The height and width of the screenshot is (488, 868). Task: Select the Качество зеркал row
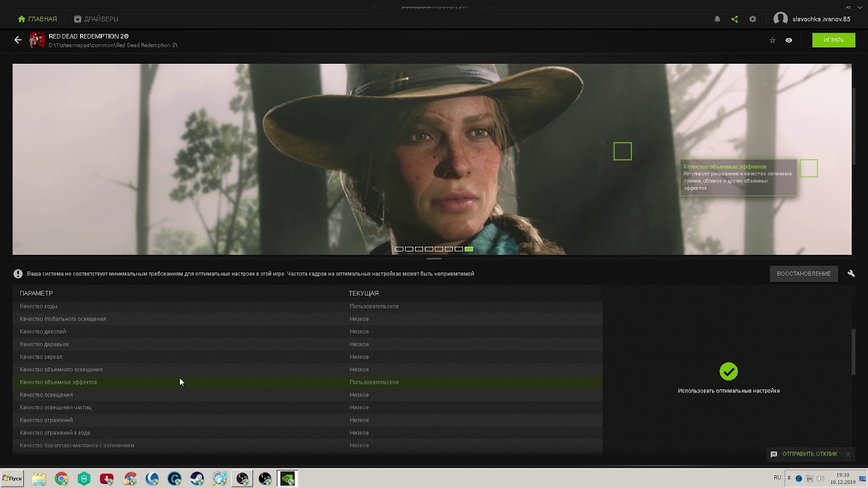pyautogui.click(x=307, y=357)
